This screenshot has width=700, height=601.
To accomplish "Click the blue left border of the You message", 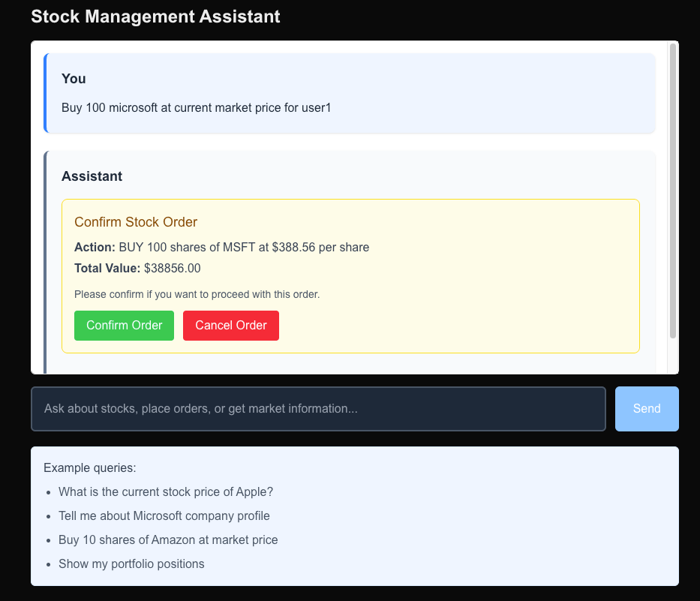I will coord(45,94).
